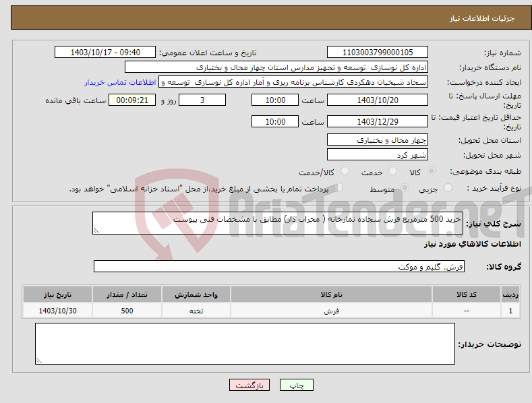This screenshot has width=532, height=403.
Task: Click the row number cell 1
Action: point(510,311)
